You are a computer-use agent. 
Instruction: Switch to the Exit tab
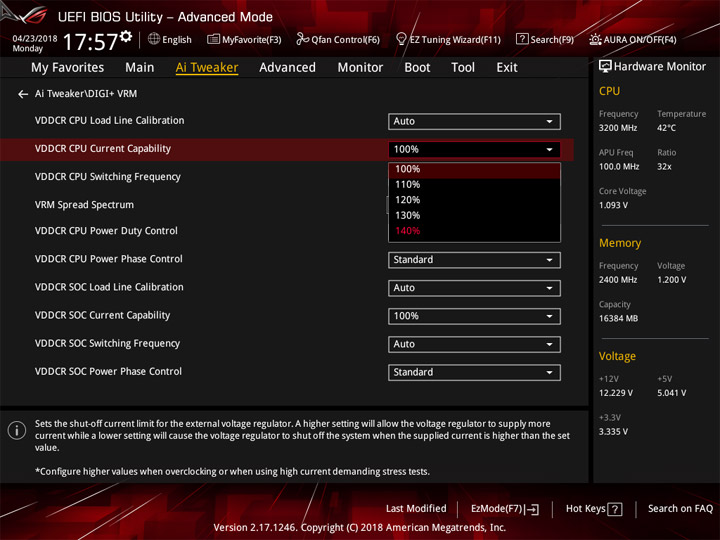(x=506, y=68)
